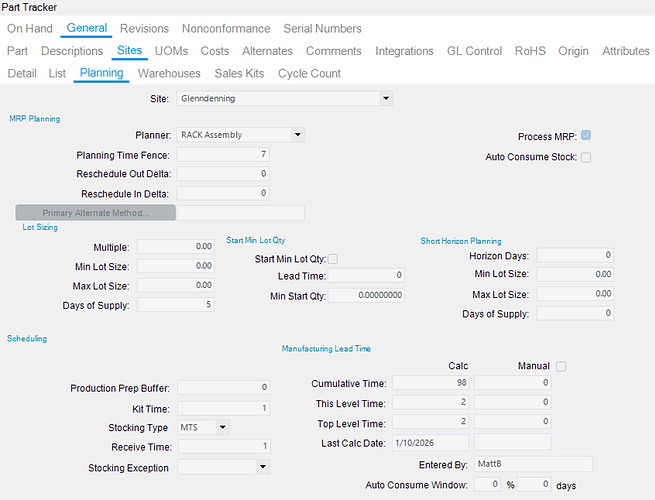Click the Min Start Qty field
655x500 pixels.
click(x=366, y=295)
